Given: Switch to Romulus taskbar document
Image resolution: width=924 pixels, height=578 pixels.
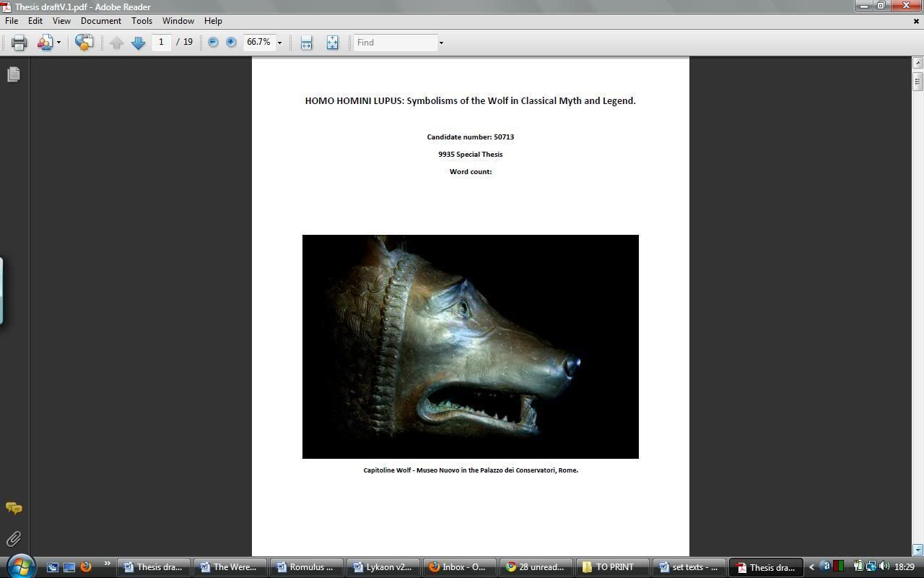Looking at the screenshot, I should click(305, 567).
